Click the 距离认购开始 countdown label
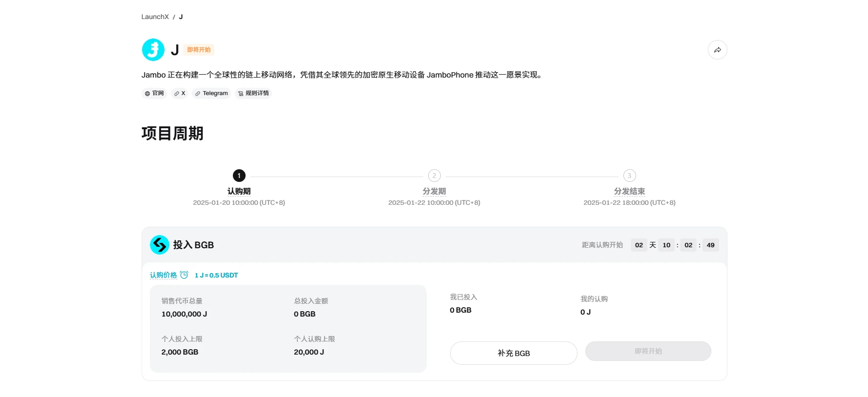The height and width of the screenshot is (397, 868). 602,245
